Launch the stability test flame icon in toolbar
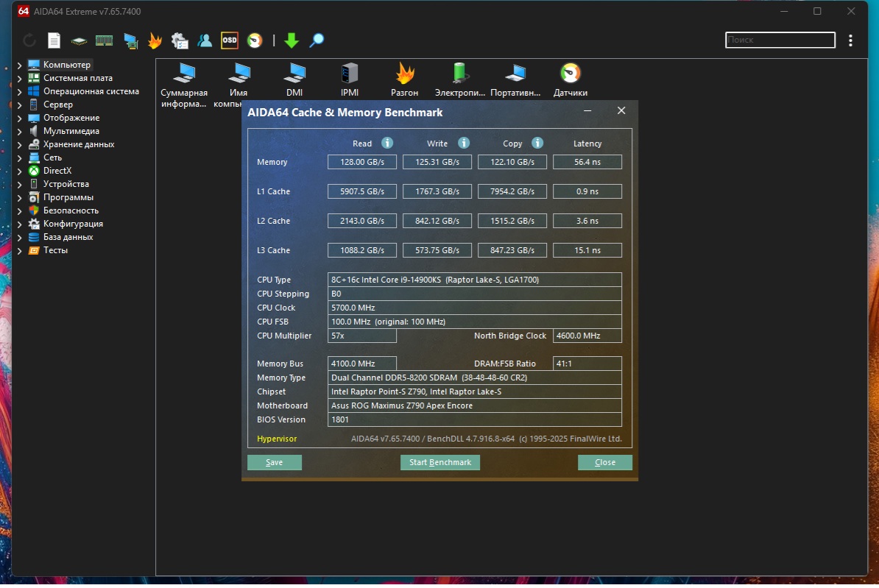Screen dimensions: 879x588 [155, 40]
